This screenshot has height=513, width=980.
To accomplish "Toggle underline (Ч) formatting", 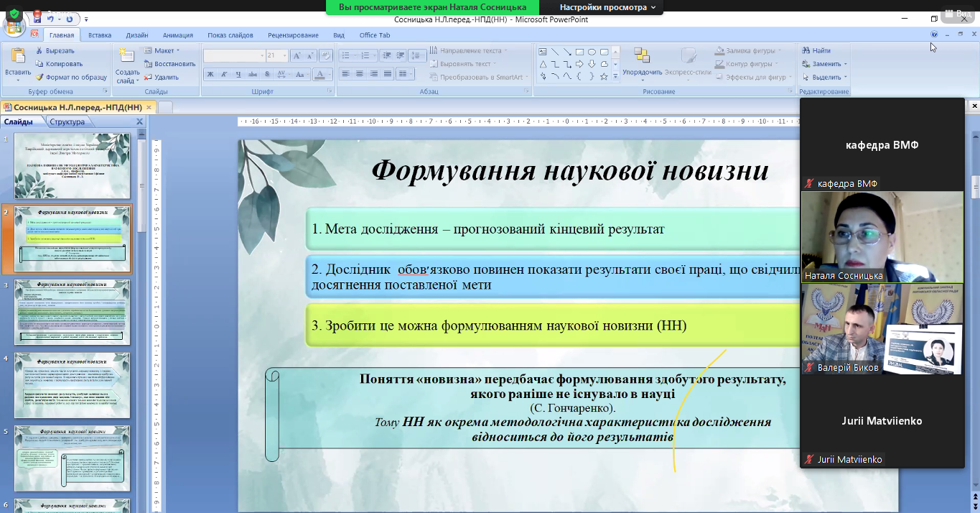I will [x=238, y=74].
